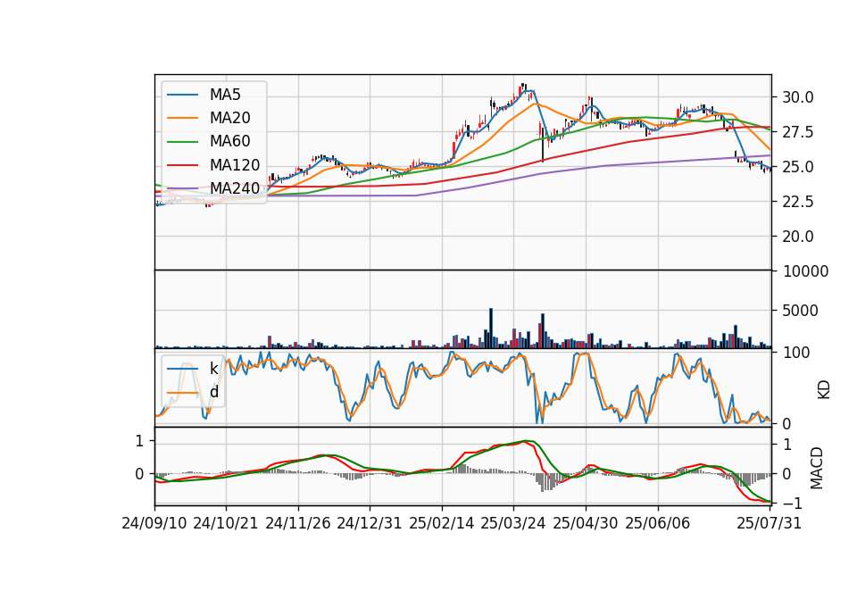857x616 pixels.
Task: Click the 24/10/21 date label
Action: [x=226, y=523]
